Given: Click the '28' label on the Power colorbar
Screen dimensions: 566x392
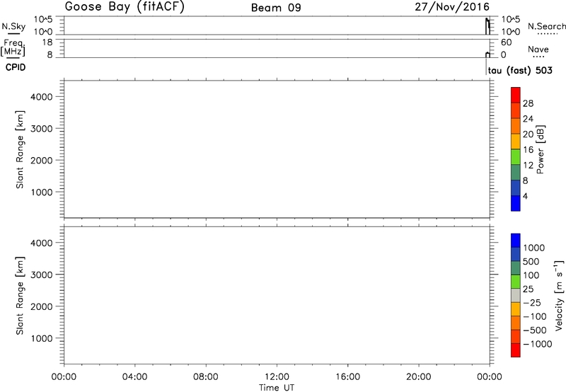Looking at the screenshot, I should pos(528,103).
